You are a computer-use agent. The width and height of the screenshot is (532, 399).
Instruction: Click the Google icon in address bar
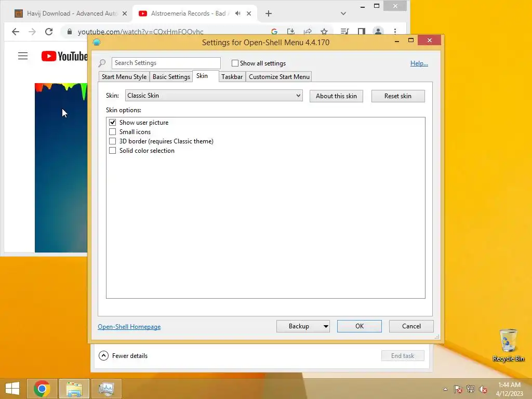click(x=274, y=32)
